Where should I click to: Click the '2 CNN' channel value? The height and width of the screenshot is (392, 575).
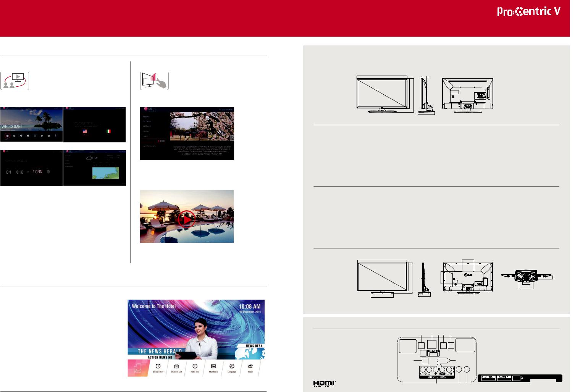point(37,172)
